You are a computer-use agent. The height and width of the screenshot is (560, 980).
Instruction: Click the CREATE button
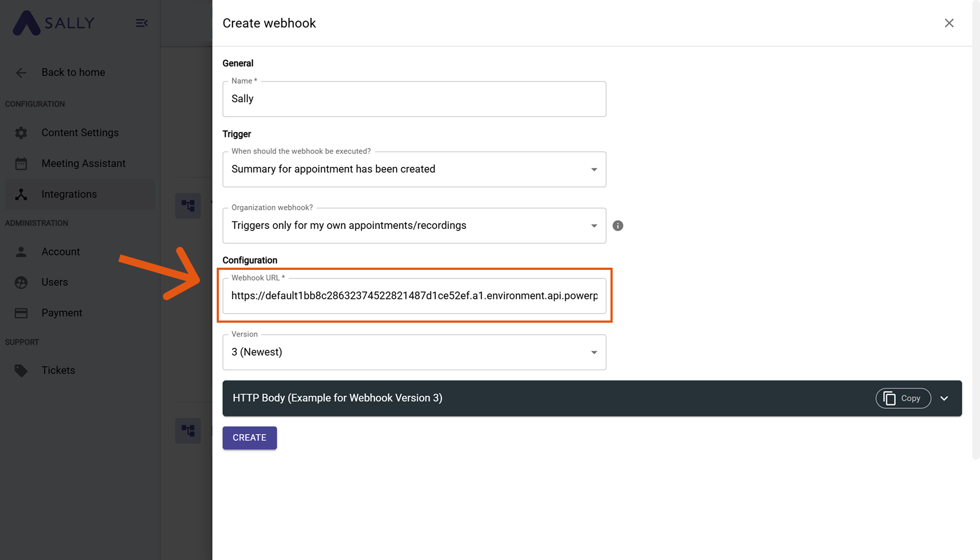[249, 438]
